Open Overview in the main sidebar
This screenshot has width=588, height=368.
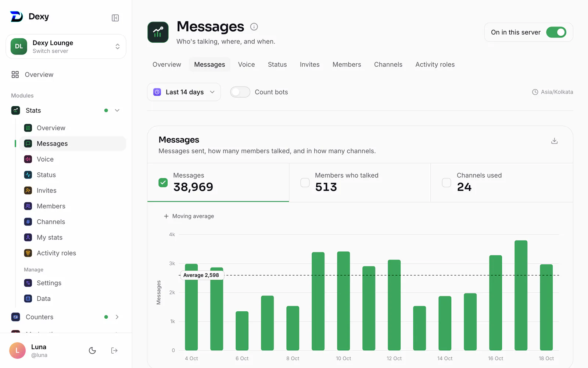[x=66, y=75]
